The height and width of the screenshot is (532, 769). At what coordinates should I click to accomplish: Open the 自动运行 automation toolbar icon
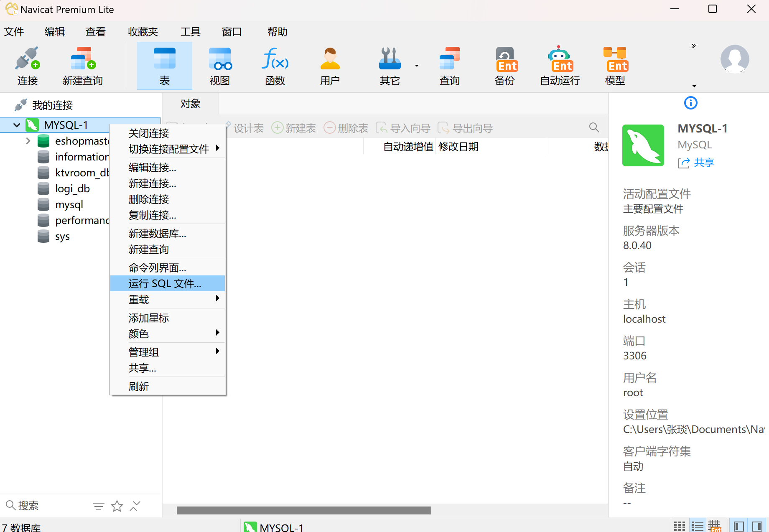pos(560,66)
